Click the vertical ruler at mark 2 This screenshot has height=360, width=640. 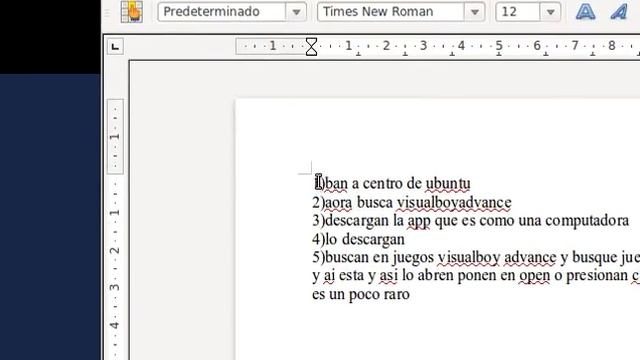115,250
